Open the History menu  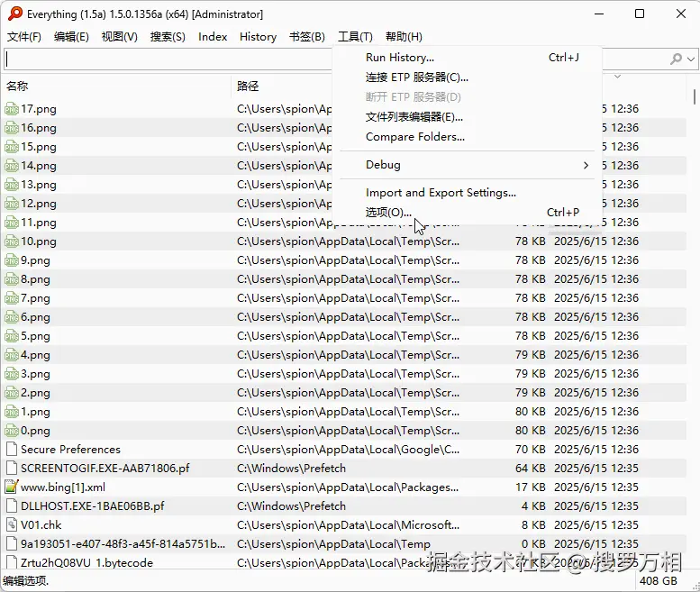coord(258,37)
